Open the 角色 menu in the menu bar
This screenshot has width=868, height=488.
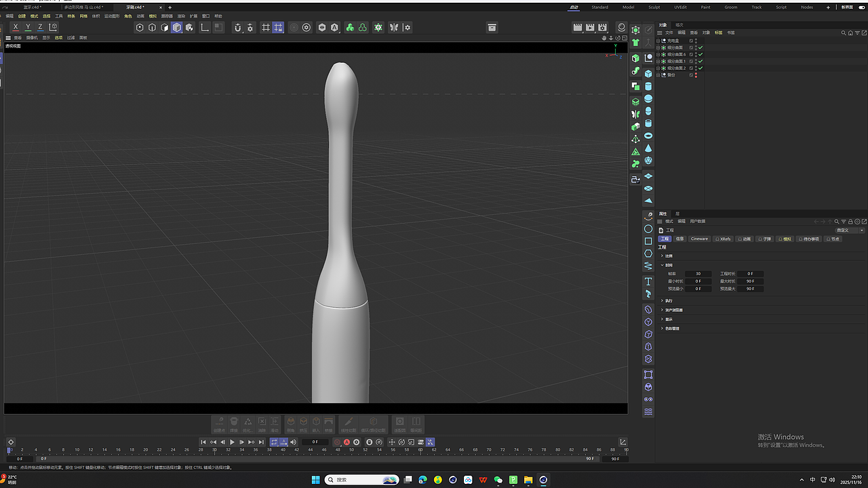tap(128, 16)
